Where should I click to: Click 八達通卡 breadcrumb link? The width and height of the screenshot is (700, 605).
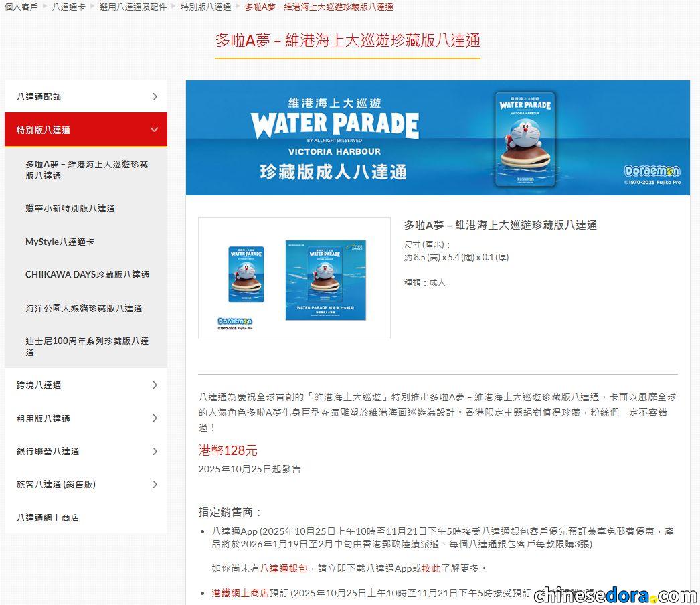[x=70, y=7]
